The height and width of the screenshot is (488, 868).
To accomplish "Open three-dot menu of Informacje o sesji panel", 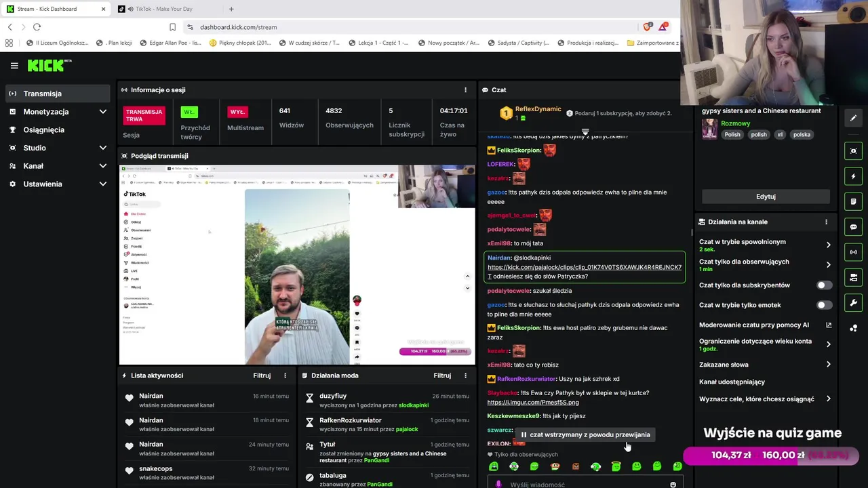I will click(x=465, y=89).
